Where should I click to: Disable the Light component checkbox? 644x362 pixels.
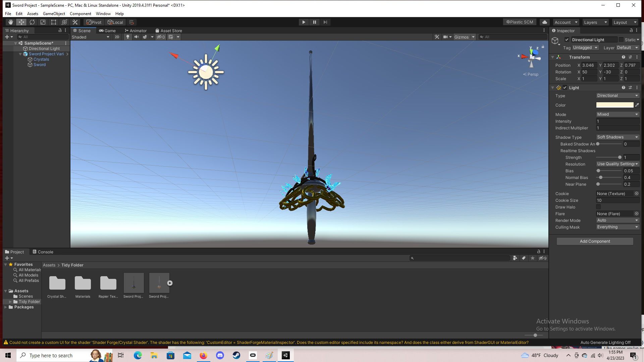point(565,88)
